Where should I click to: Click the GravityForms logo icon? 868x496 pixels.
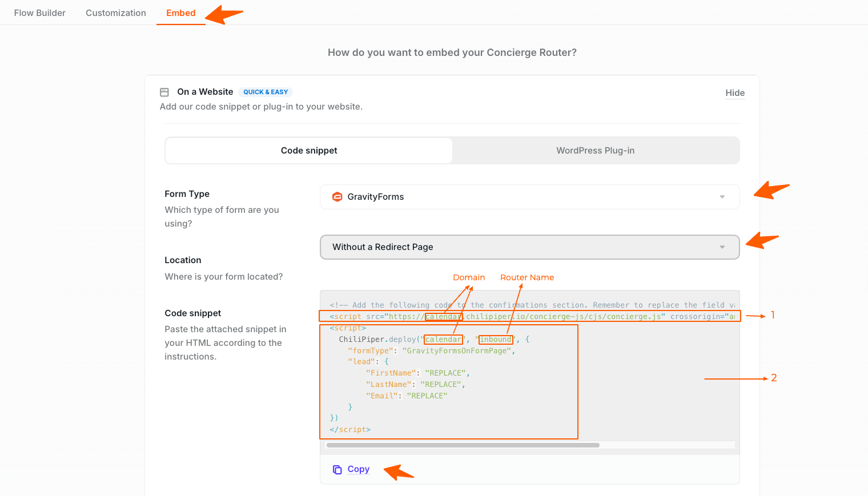point(337,197)
